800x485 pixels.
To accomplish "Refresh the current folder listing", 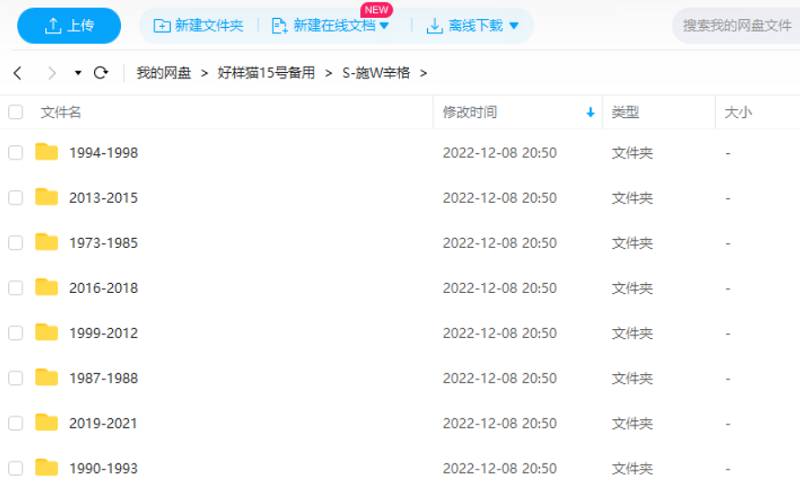I will coord(100,73).
